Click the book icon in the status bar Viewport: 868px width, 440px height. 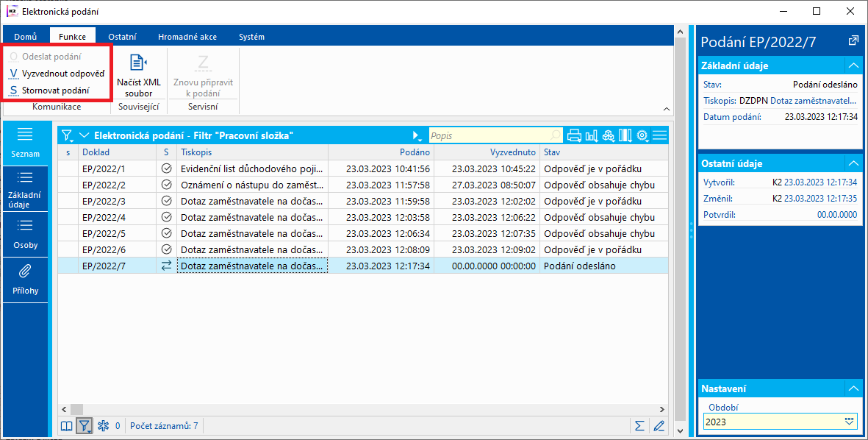coord(66,425)
